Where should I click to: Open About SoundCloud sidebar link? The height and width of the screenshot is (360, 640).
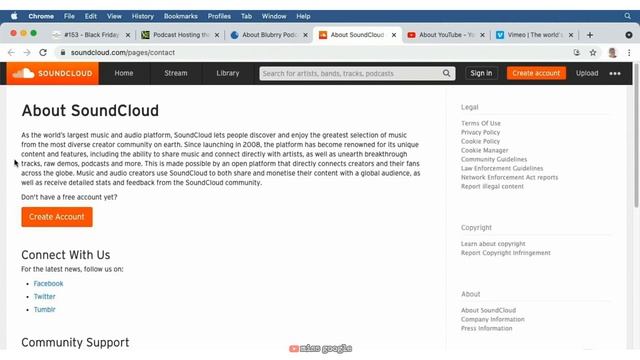coord(489,310)
